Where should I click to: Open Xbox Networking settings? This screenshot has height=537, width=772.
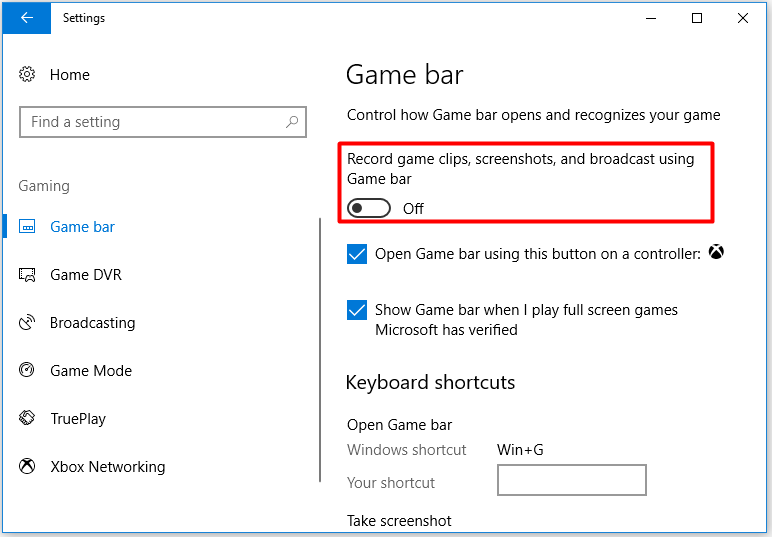pos(108,466)
